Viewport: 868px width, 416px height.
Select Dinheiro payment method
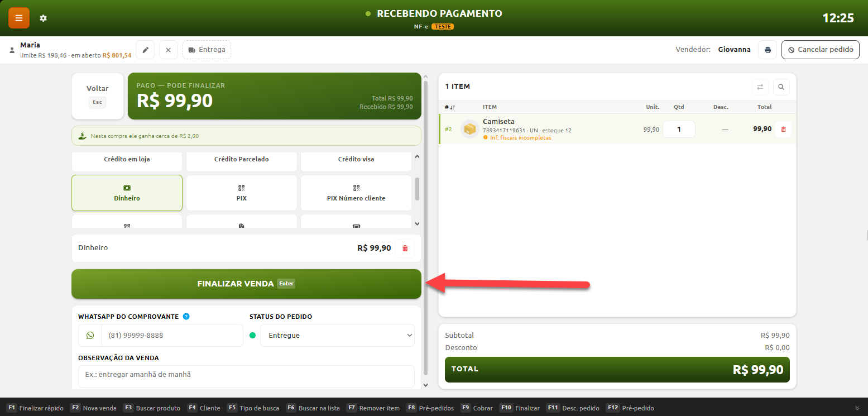coord(127,193)
